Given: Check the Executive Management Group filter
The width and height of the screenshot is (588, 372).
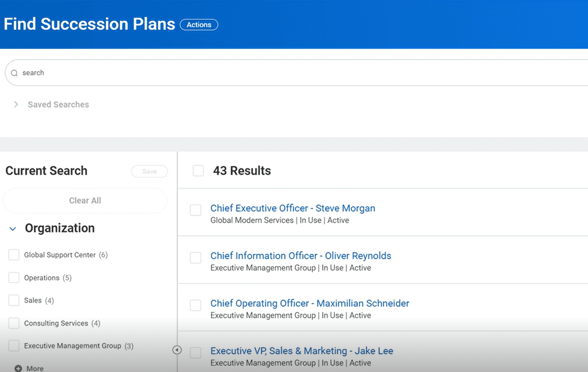Looking at the screenshot, I should [14, 346].
